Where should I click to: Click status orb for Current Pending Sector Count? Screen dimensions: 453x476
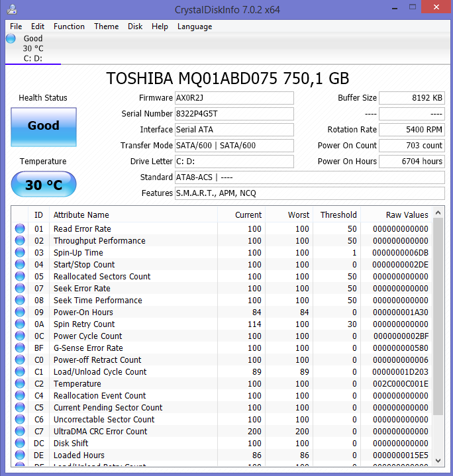(20, 407)
